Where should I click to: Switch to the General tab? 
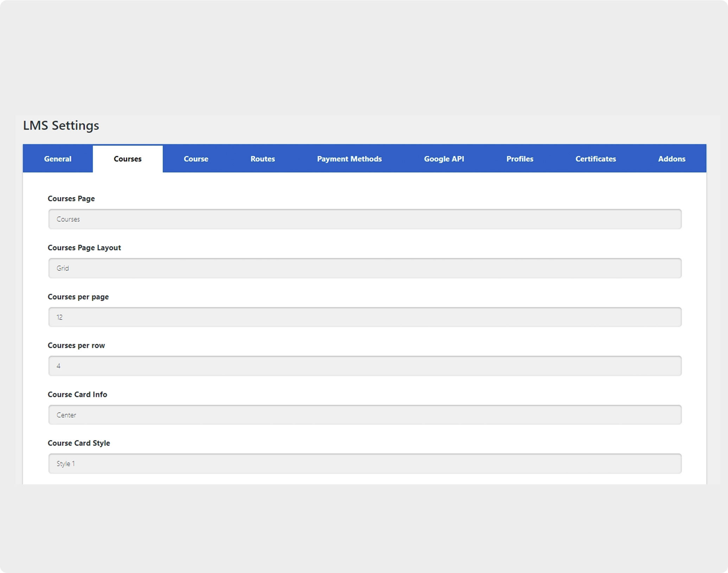58,159
